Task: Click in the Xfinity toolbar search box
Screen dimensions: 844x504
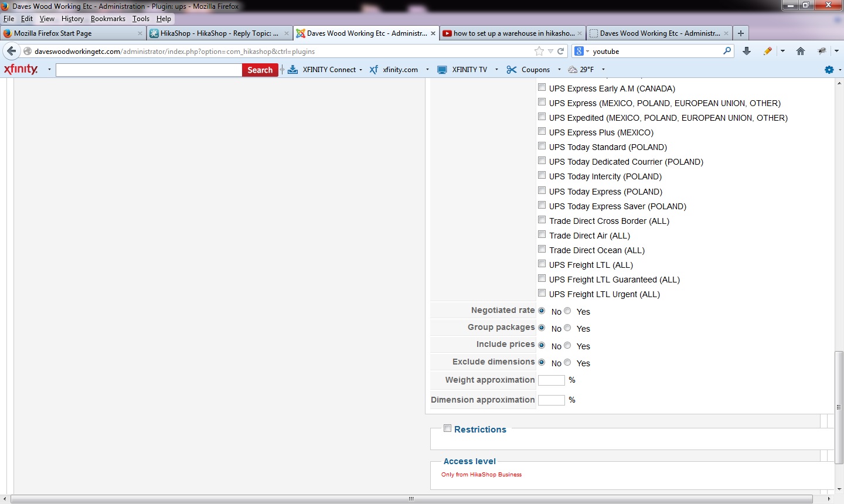Action: pyautogui.click(x=149, y=70)
